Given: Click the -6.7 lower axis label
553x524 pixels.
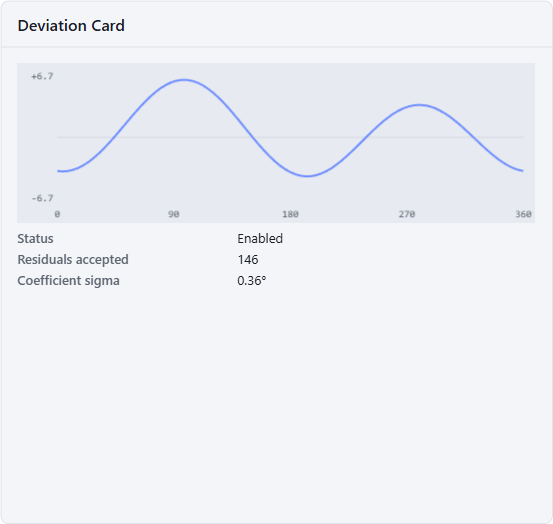Looking at the screenshot, I should 42,198.
